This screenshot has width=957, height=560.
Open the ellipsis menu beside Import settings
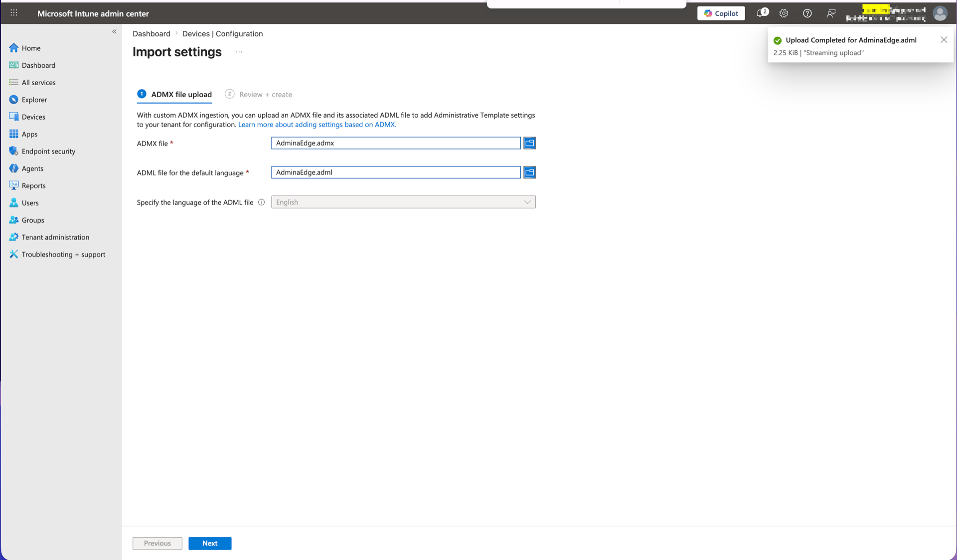(239, 52)
